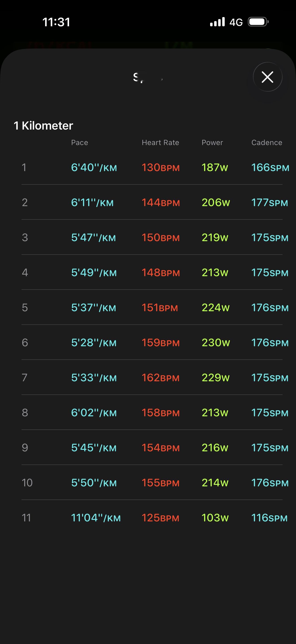This screenshot has width=296, height=644.
Task: Select the Pace column header
Action: pos(79,143)
